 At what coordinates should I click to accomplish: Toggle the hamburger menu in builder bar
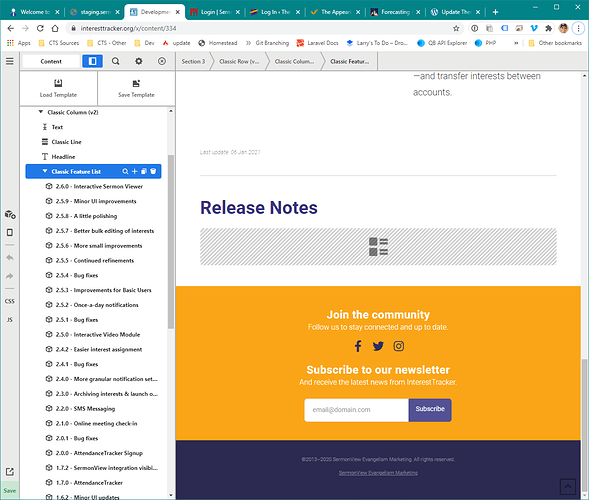(10, 61)
